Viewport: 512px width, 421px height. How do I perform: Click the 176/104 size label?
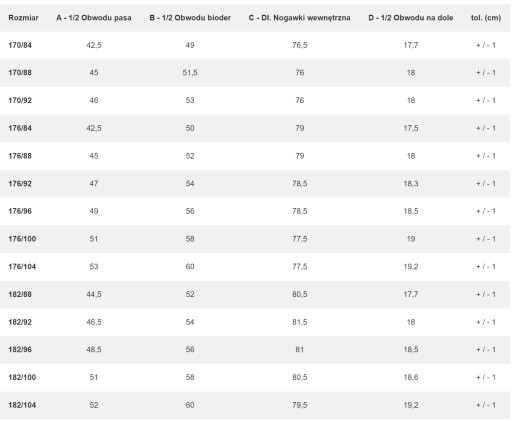(22, 266)
